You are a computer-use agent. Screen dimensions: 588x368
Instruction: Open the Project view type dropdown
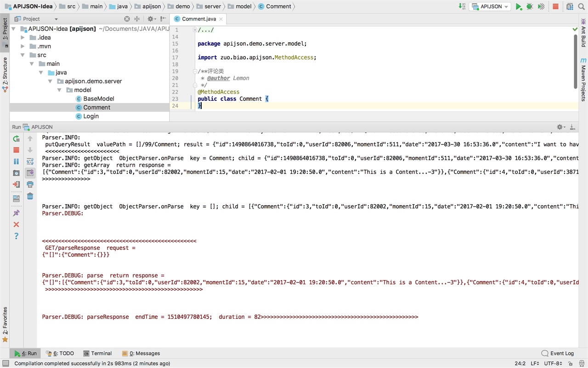point(36,19)
